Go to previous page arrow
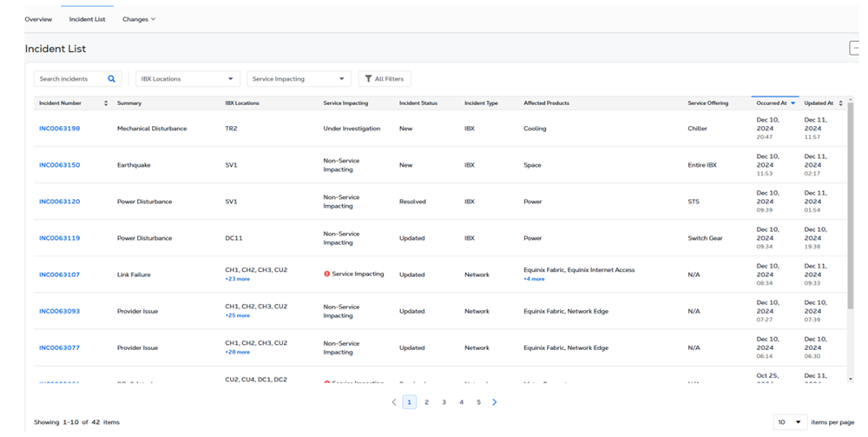Screen dimensions: 868x437 click(393, 402)
